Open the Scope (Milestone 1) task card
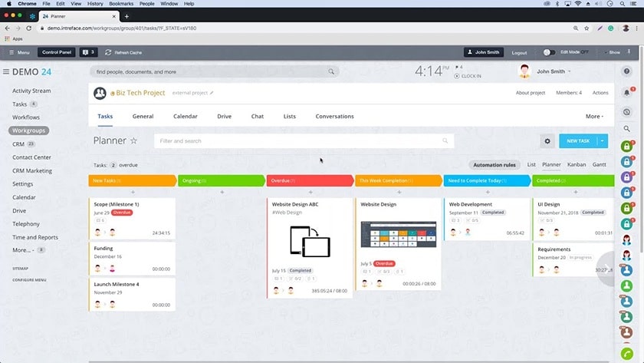 point(132,218)
